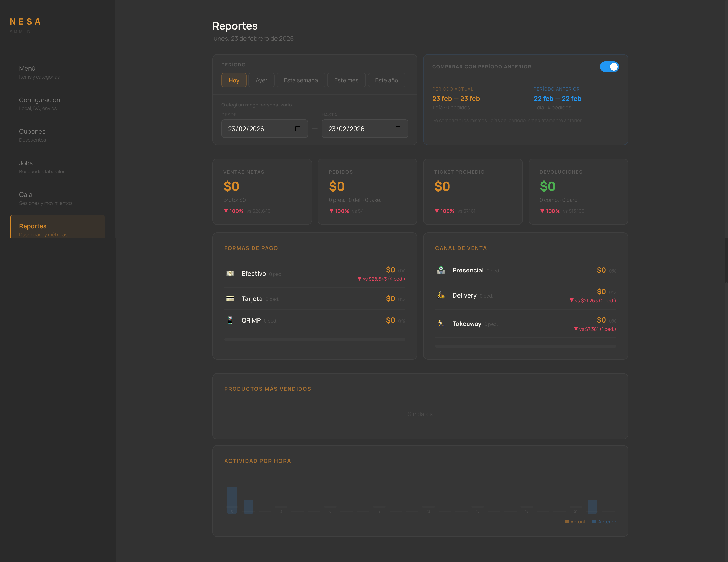The width and height of the screenshot is (728, 562).
Task: Open the calendar picker in the HASTA field
Action: pos(398,128)
